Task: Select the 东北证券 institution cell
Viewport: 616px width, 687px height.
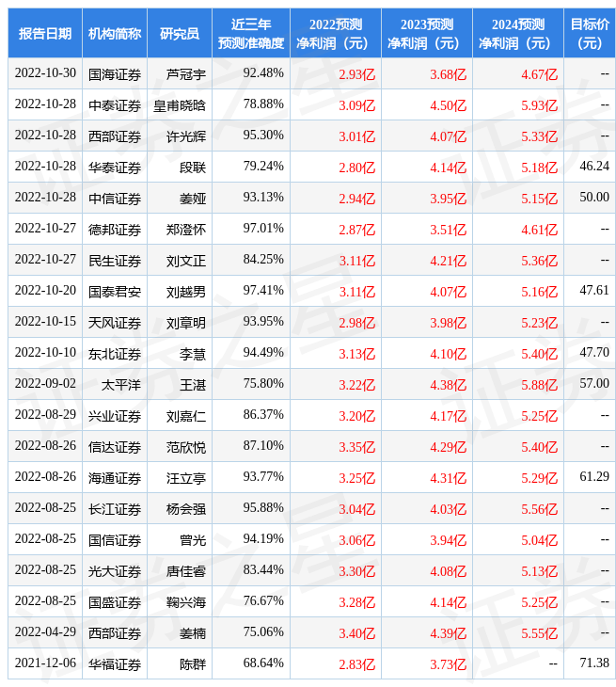Action: pos(115,355)
